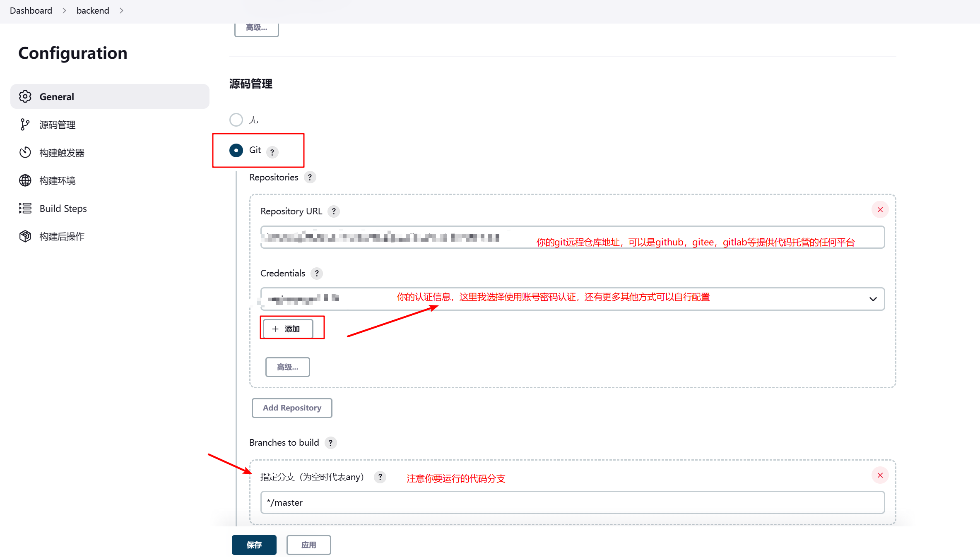
Task: Click Repository URL help question mark
Action: coord(334,211)
